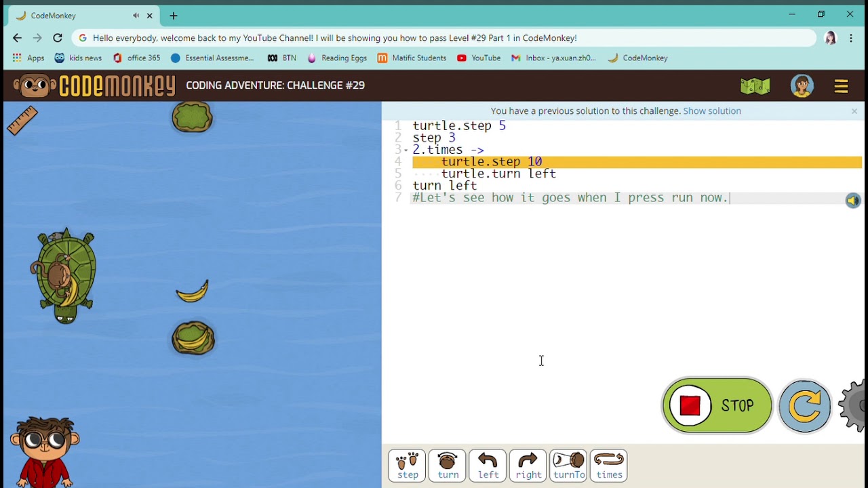Click the empty islet at top
Viewport: 868px width, 488px height.
(193, 117)
